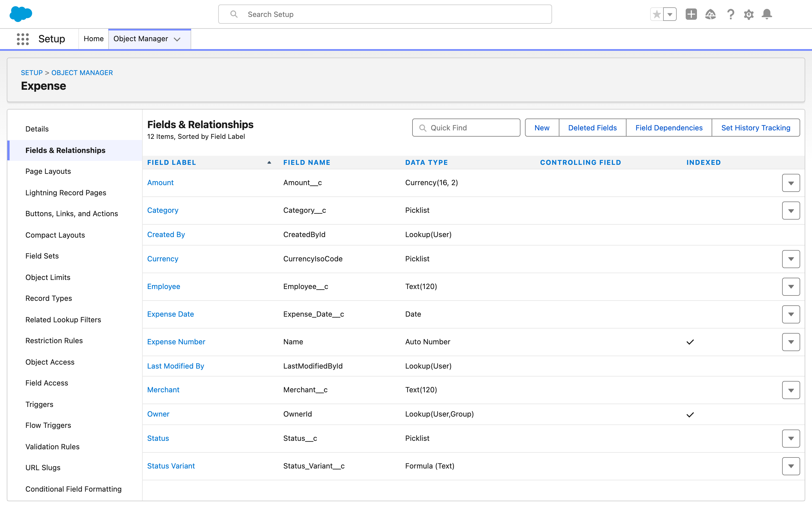Select the Object Manager tab

click(x=141, y=39)
